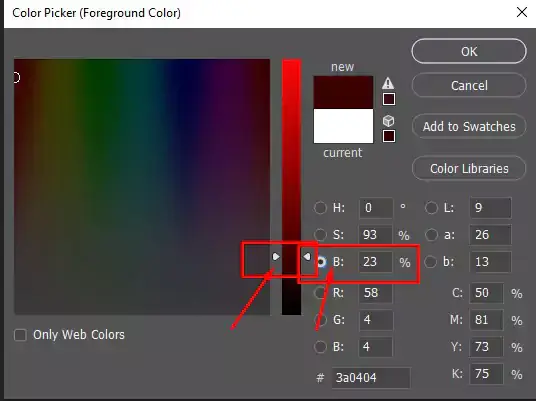Screen dimensions: 536x401
Task: Click the gamut-corrected color swatch below the warning triangle
Action: 389,99
